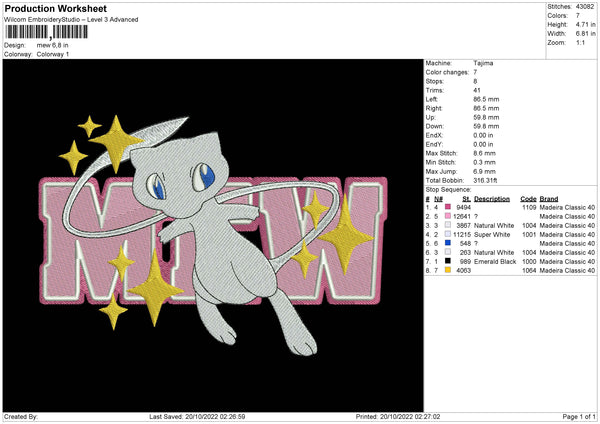Click the magenta swatch for stop 1

click(448, 207)
